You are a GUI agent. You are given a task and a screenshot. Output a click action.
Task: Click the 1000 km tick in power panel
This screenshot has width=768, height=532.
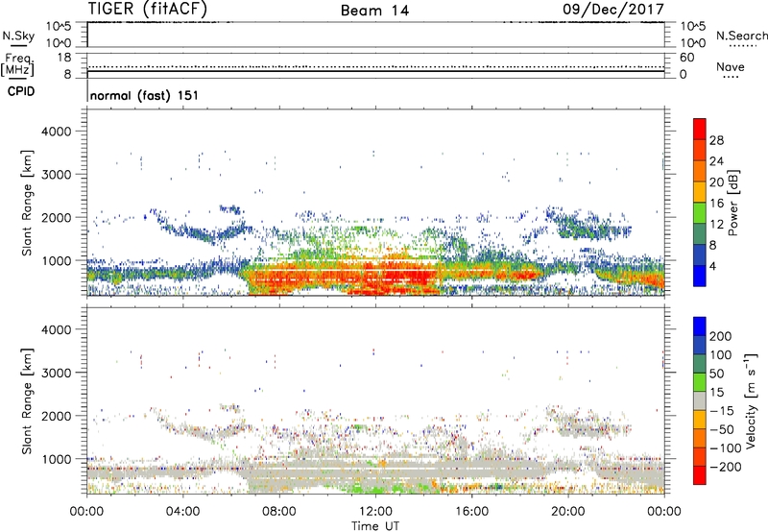[x=56, y=260]
